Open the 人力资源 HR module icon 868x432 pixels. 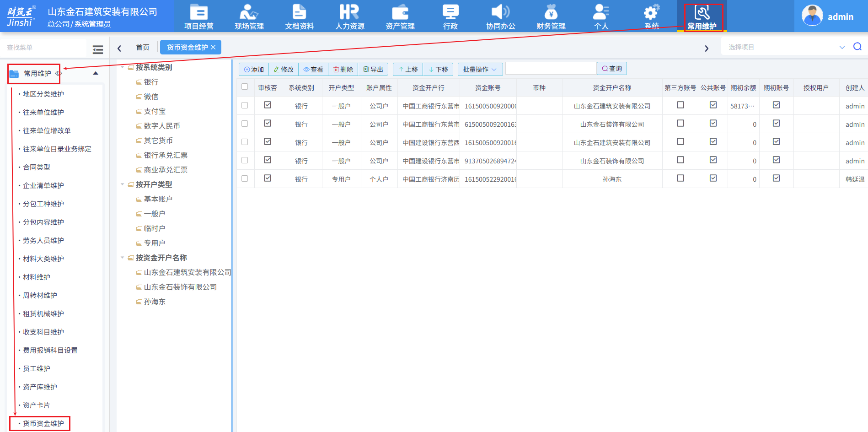[x=349, y=12]
